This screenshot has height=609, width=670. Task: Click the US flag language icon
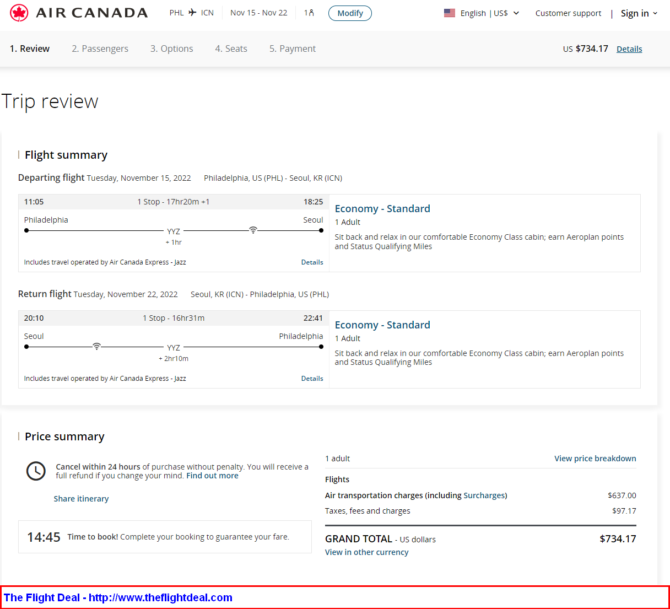coord(450,13)
